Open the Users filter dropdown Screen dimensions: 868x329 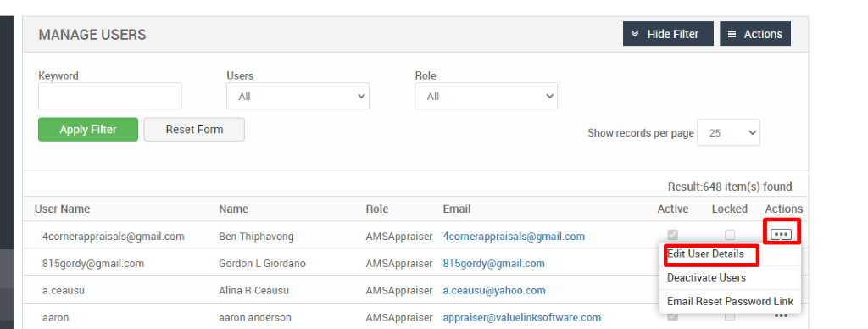pos(298,96)
